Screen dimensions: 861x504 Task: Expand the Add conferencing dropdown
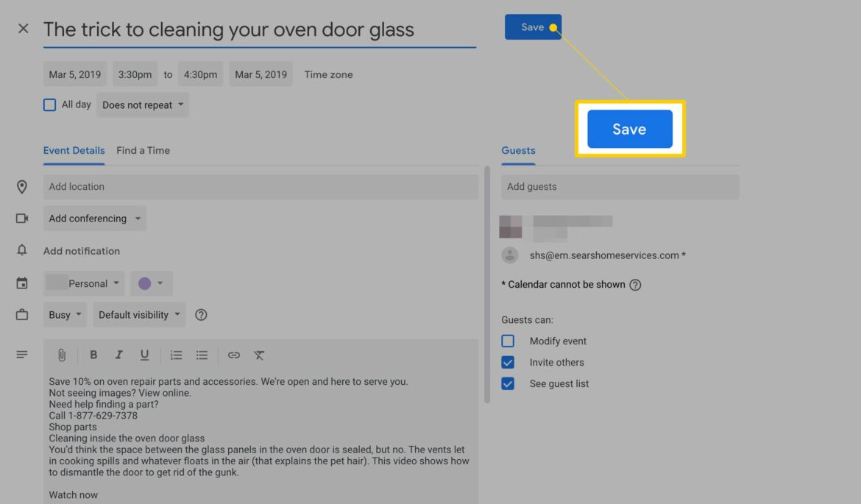[94, 219]
